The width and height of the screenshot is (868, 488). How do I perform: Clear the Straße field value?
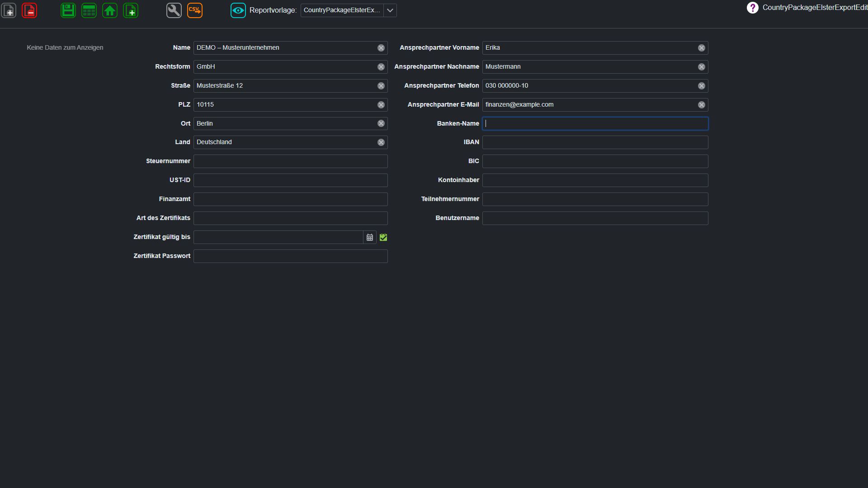[x=381, y=86]
